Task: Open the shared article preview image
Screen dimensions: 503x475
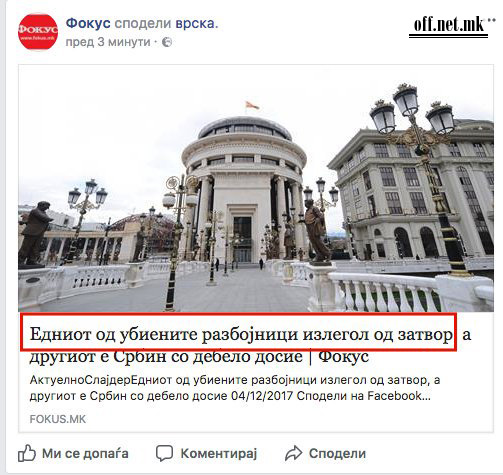Action: (256, 188)
